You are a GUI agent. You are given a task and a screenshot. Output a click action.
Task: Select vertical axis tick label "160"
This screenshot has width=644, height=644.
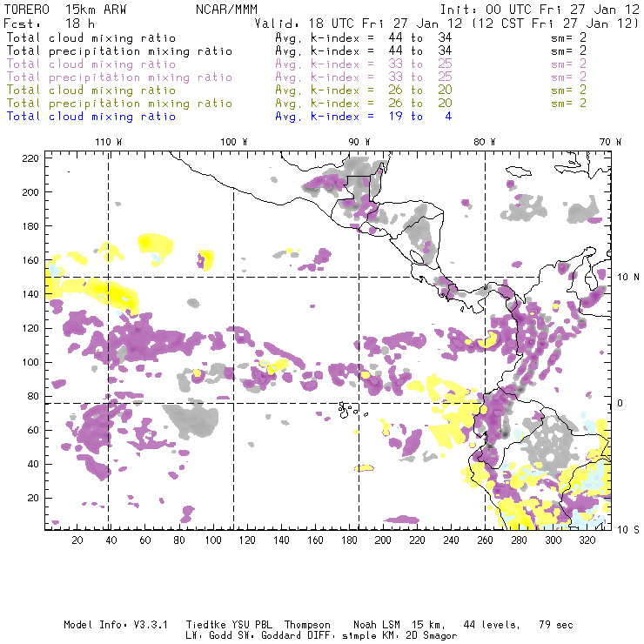(30, 260)
